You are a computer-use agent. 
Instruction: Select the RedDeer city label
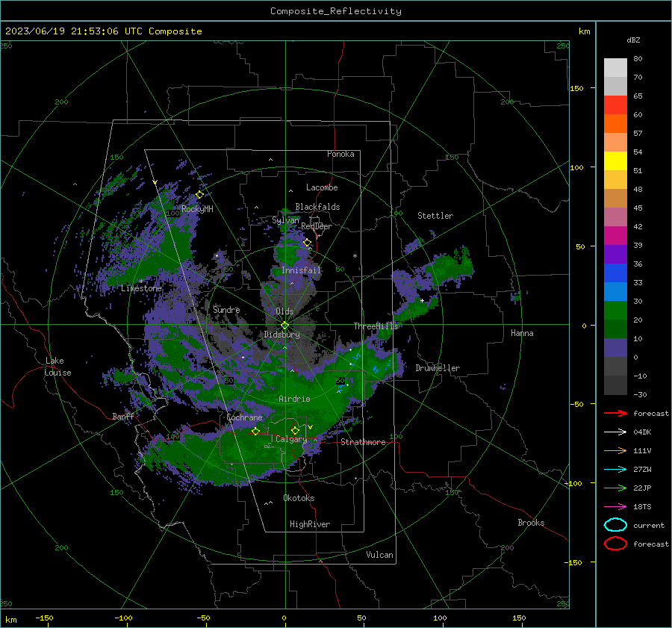pyautogui.click(x=317, y=226)
